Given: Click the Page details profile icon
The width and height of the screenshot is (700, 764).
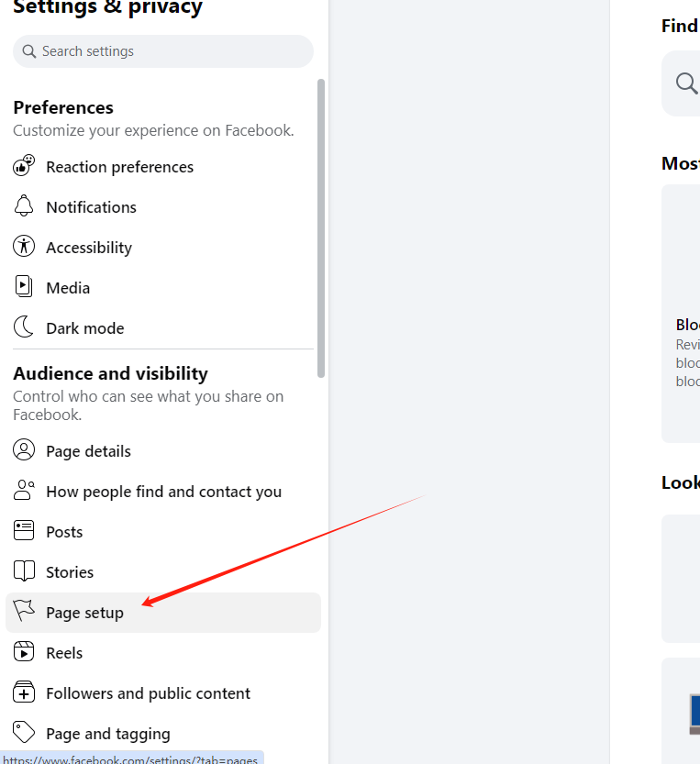Looking at the screenshot, I should pos(24,451).
